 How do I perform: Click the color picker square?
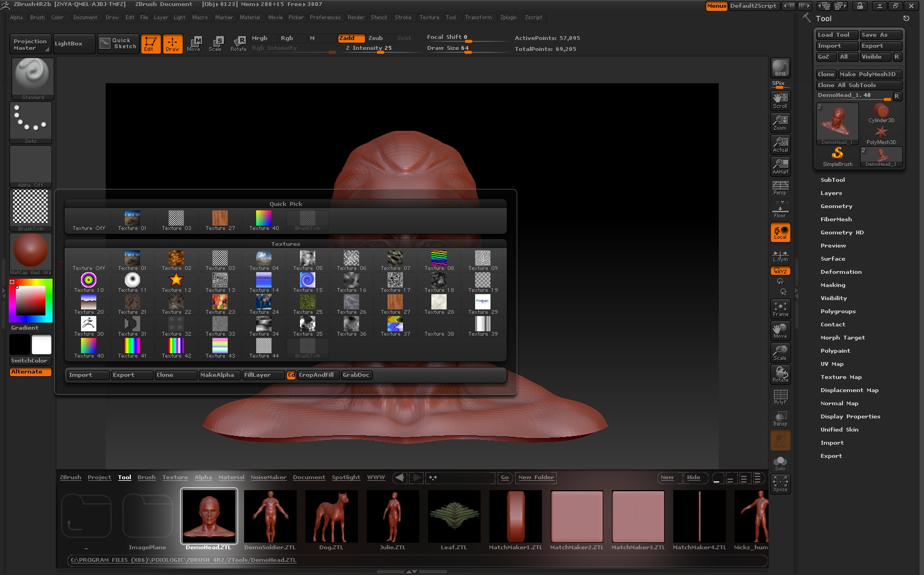(31, 301)
